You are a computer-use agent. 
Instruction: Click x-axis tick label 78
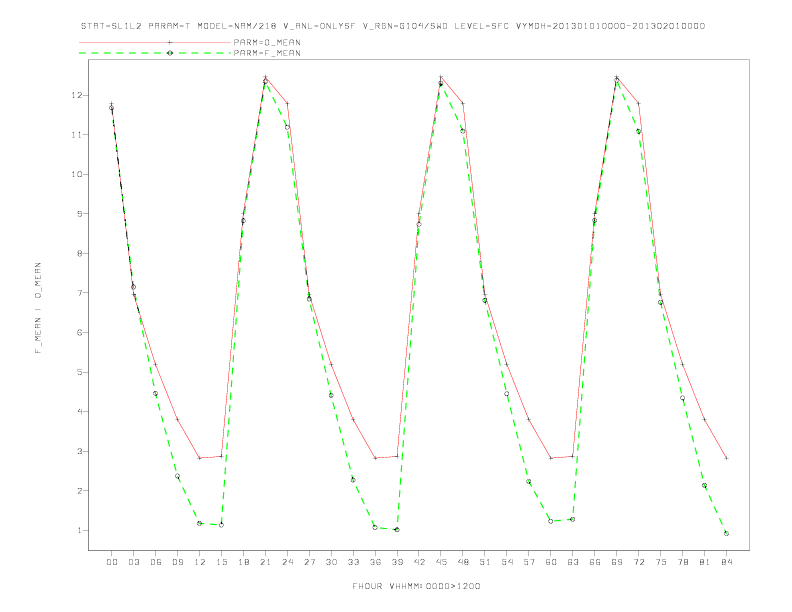coord(682,562)
